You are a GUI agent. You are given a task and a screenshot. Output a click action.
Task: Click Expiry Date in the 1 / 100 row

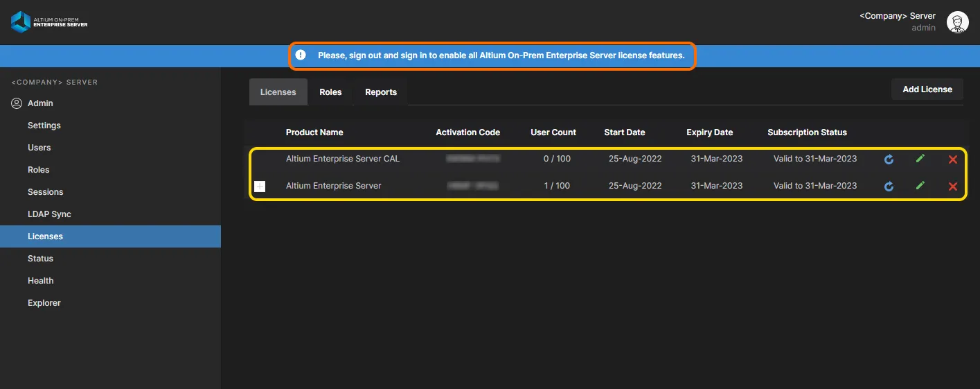point(717,186)
